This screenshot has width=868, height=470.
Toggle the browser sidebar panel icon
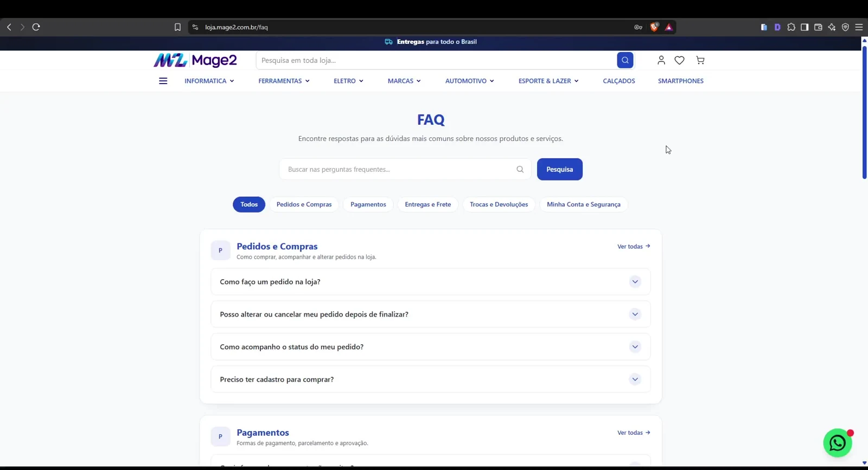click(x=805, y=27)
